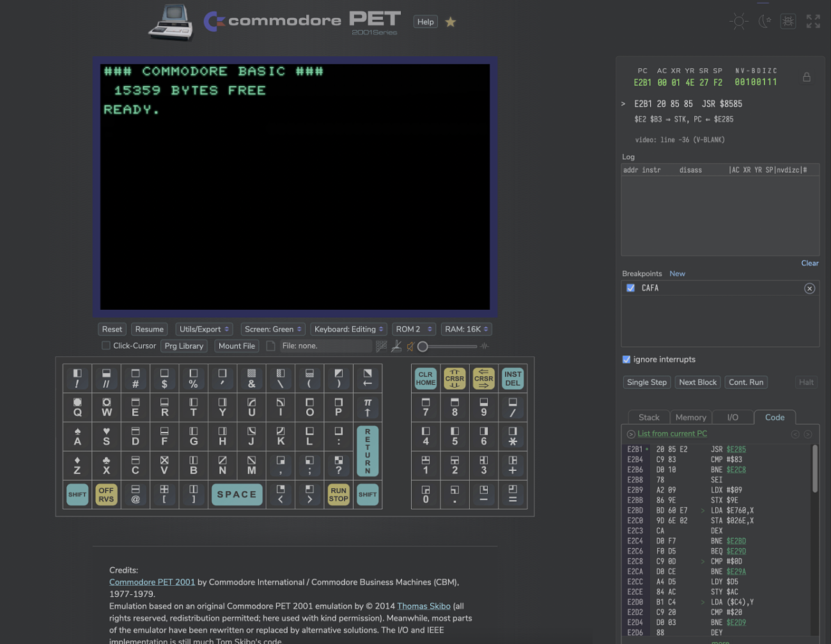Screen dimensions: 831x644
Task: Switch to dark mode moon icon
Action: [764, 21]
